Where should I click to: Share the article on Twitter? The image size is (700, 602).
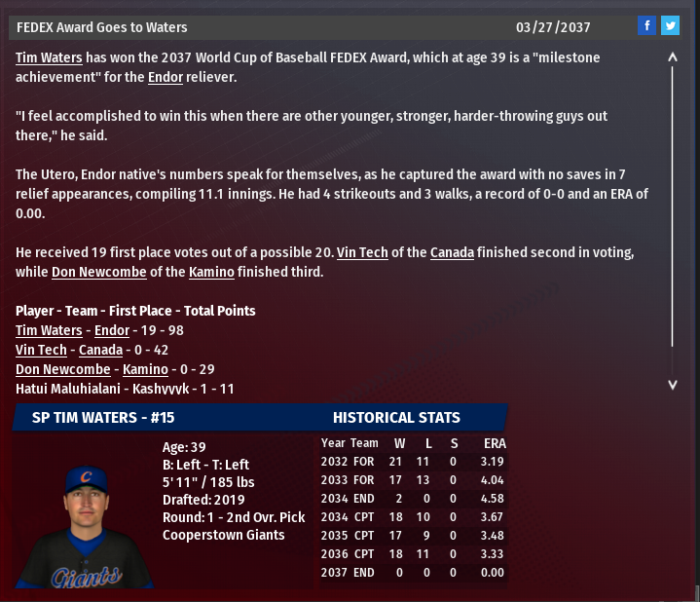(670, 26)
